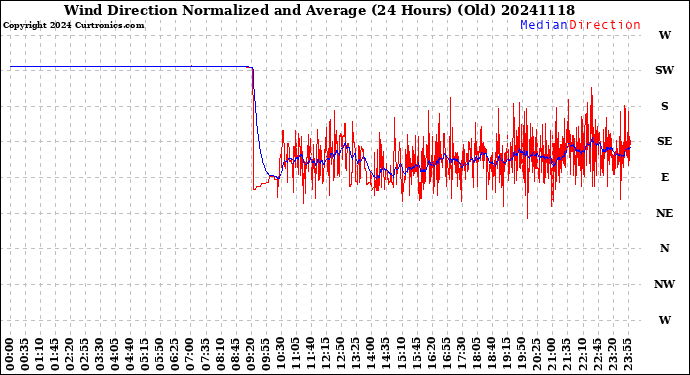Viewport: 690px width, 375px height.
Task: Click the '21:35' time axis label
Action: click(567, 354)
